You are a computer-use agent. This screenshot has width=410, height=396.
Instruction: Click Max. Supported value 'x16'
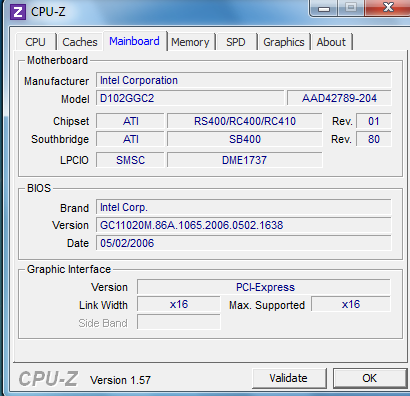click(x=351, y=304)
